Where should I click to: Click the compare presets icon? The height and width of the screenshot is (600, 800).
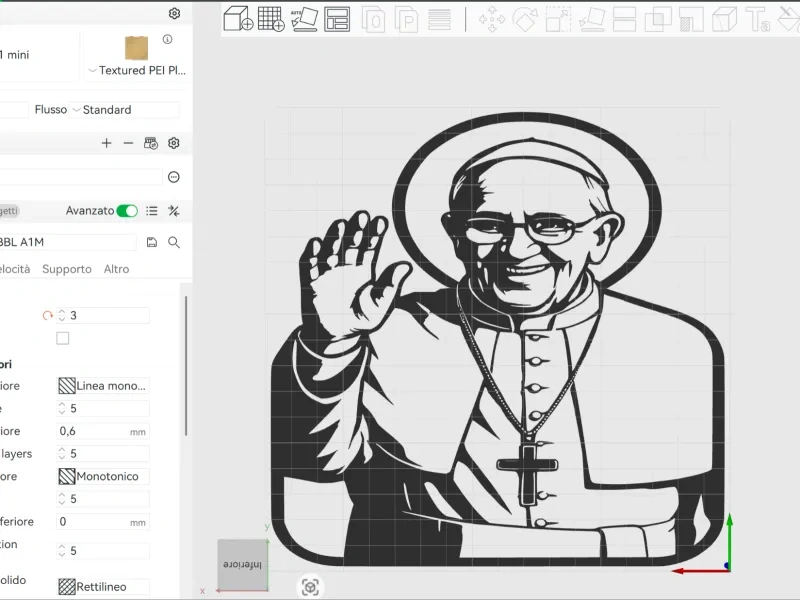[173, 211]
